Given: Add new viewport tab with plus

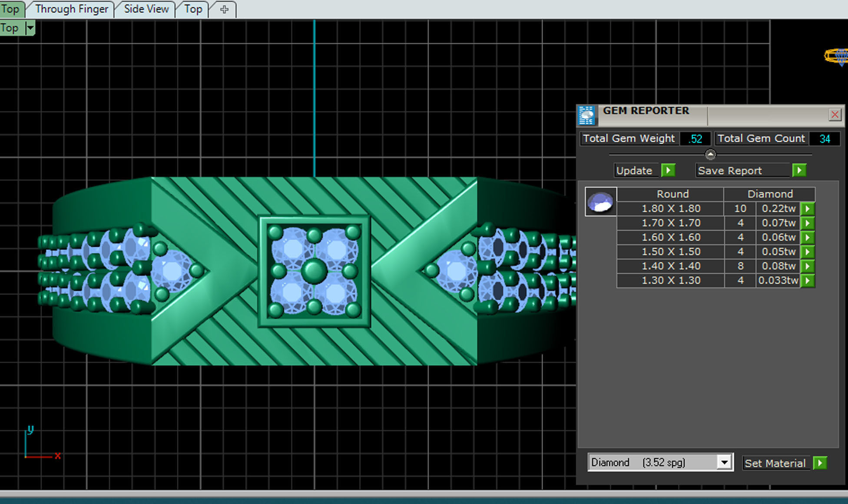Looking at the screenshot, I should click(x=224, y=9).
